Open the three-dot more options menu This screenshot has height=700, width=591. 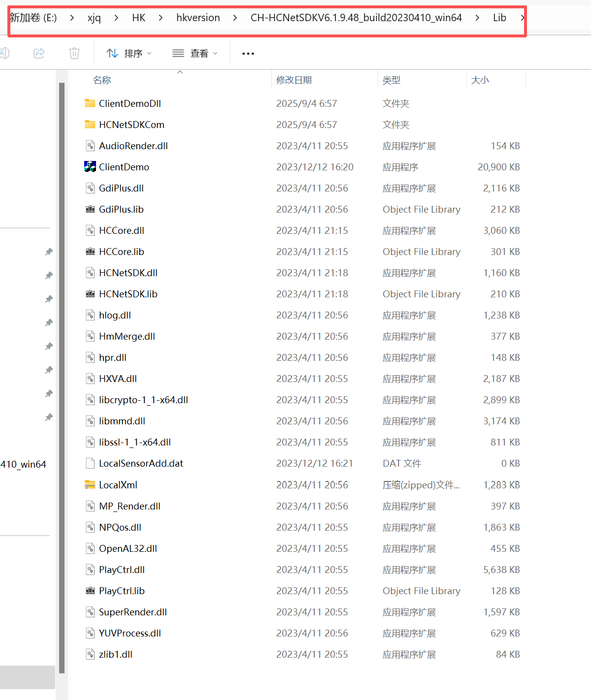pos(248,53)
